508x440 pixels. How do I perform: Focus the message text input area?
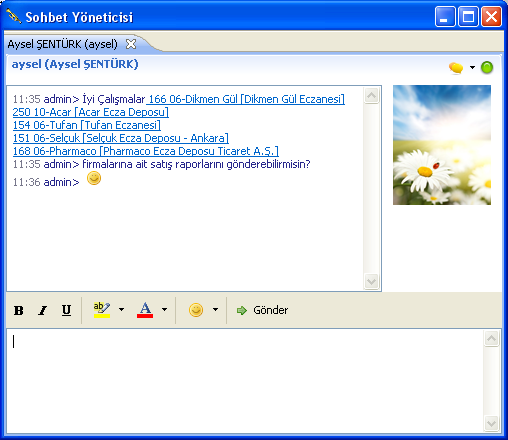click(x=245, y=381)
